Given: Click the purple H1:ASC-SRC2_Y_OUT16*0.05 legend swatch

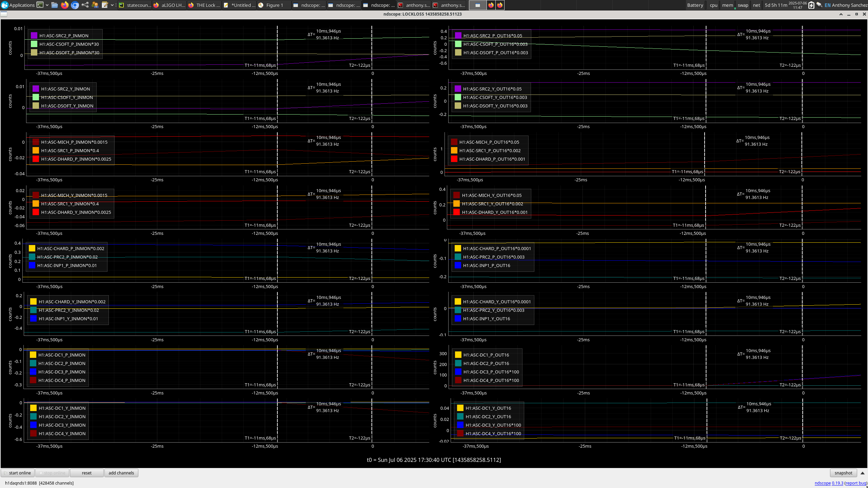Looking at the screenshot, I should pos(458,88).
